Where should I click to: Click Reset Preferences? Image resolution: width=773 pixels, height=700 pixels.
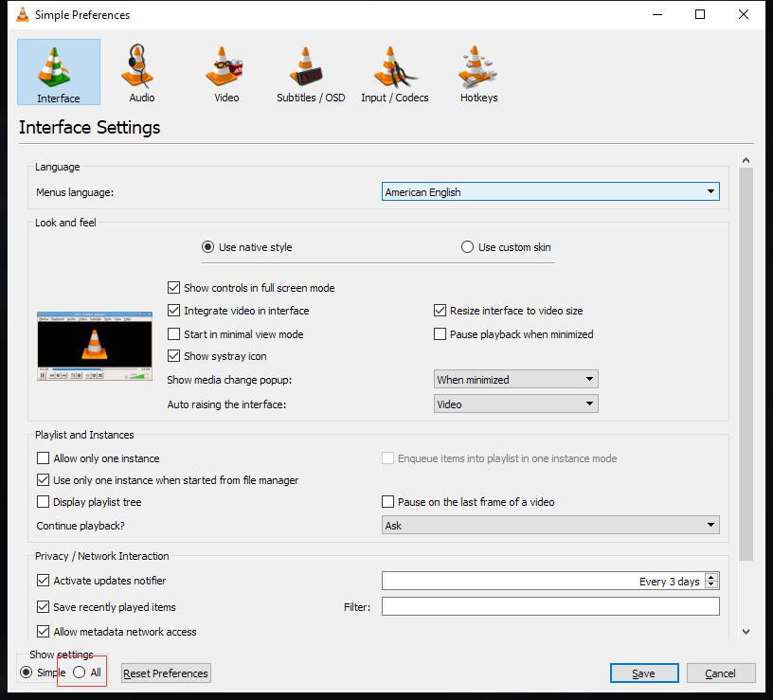[x=165, y=673]
